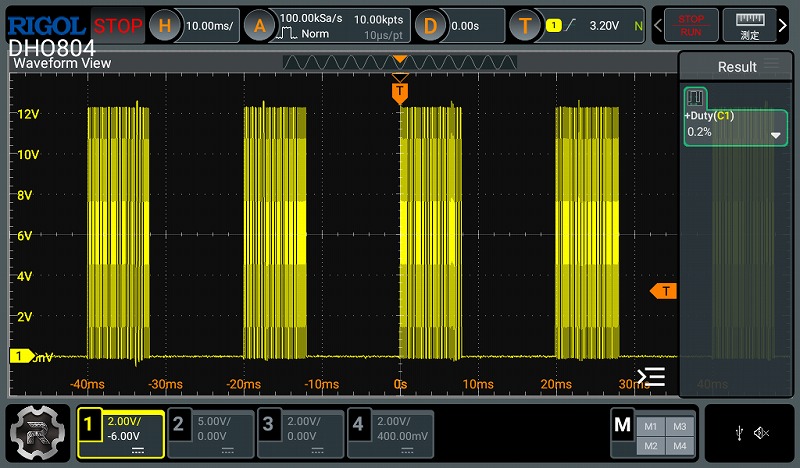Viewport: 800px width, 468px height.
Task: Expand more toolbar options with right chevron
Action: tap(783, 26)
